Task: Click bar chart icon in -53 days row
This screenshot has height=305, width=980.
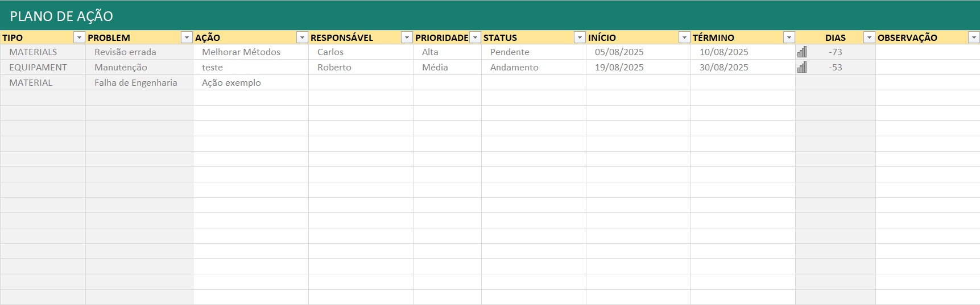Action: [x=802, y=68]
